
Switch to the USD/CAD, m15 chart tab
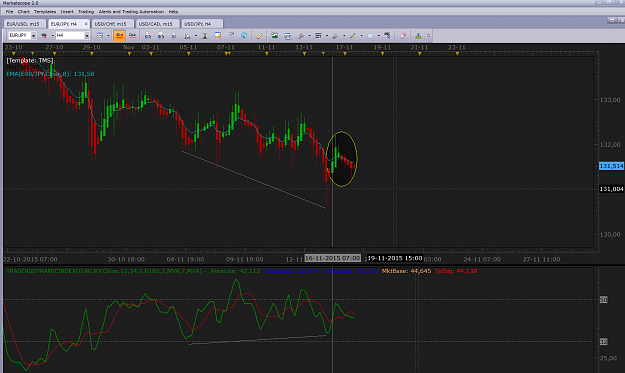(156, 24)
